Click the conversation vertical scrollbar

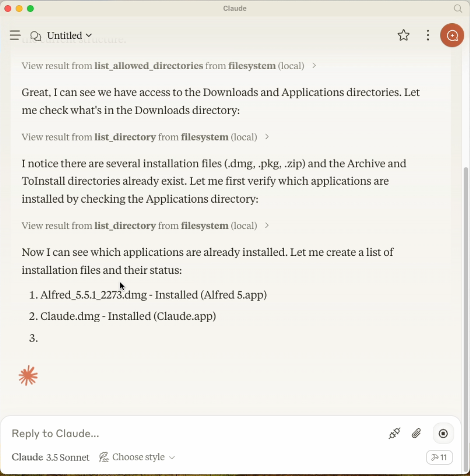pos(465,319)
